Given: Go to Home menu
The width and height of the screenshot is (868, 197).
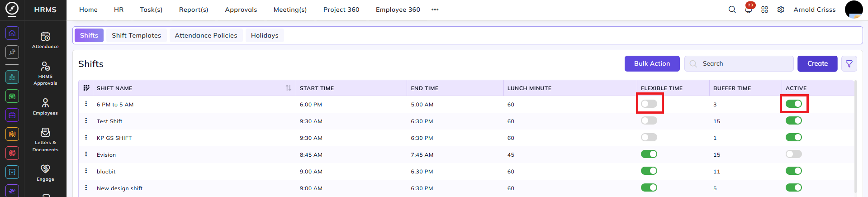Looking at the screenshot, I should 88,10.
